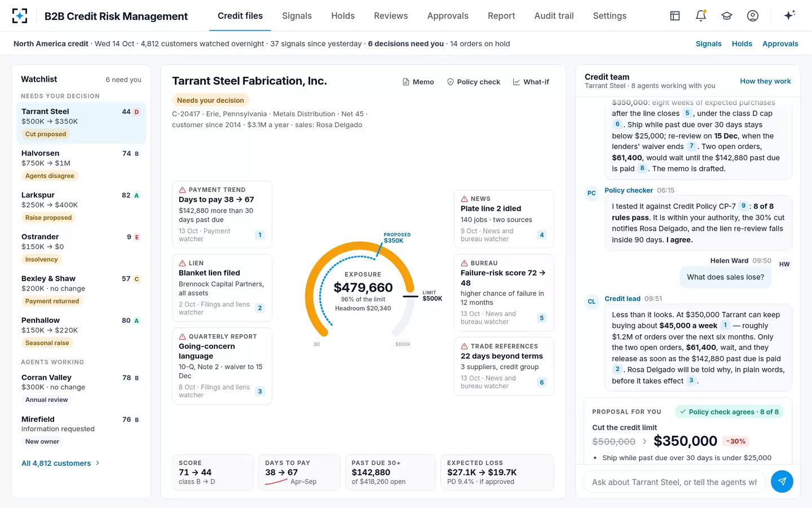Open the What-if chart tool

(x=531, y=82)
